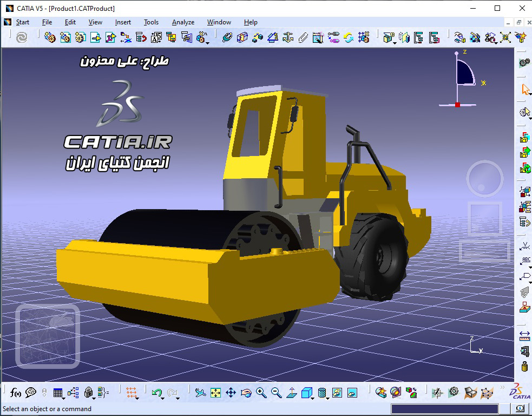Open the Tools menu
Viewport: 532px width, 416px height.
coord(151,22)
